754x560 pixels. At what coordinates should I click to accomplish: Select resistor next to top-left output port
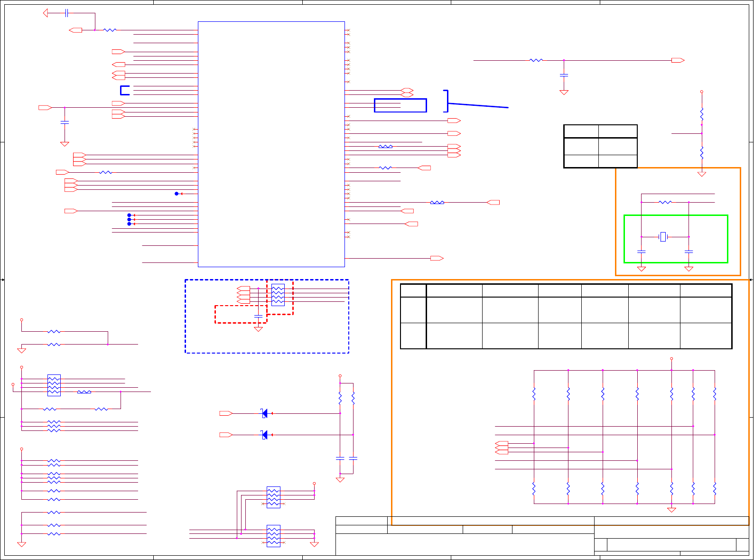(x=110, y=30)
